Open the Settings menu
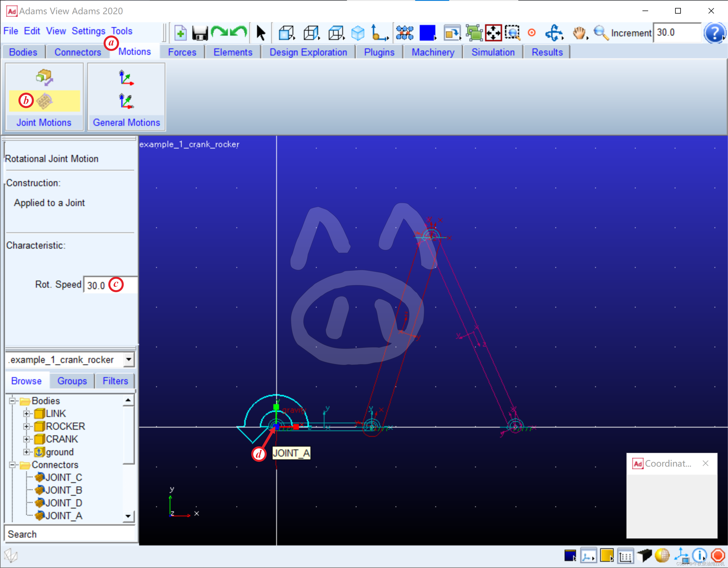The image size is (728, 568). tap(88, 31)
